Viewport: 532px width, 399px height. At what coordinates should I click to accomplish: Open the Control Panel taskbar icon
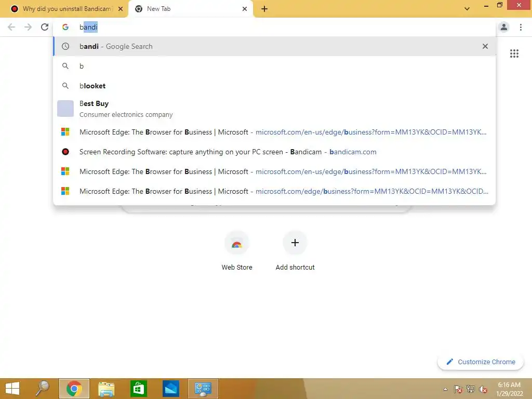point(203,389)
